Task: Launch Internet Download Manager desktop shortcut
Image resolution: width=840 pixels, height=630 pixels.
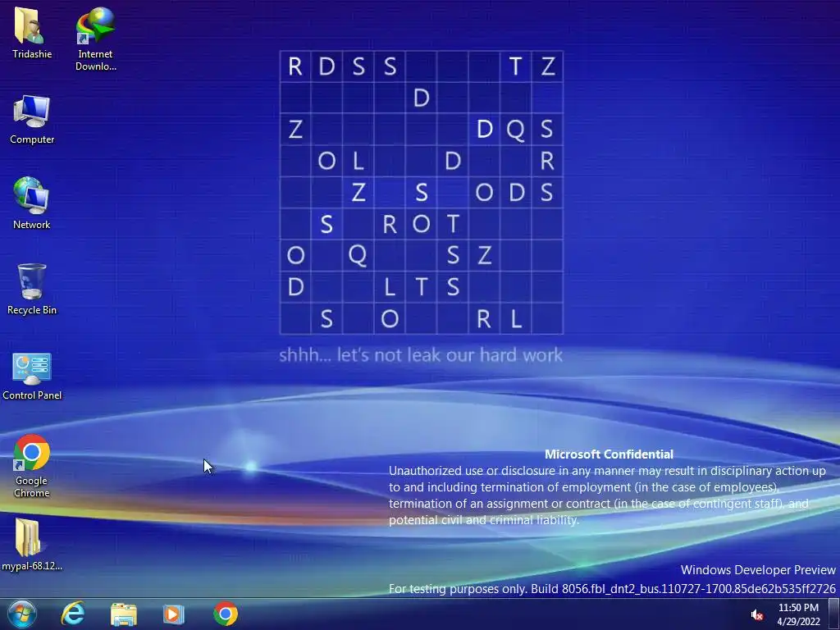Action: coord(95,25)
